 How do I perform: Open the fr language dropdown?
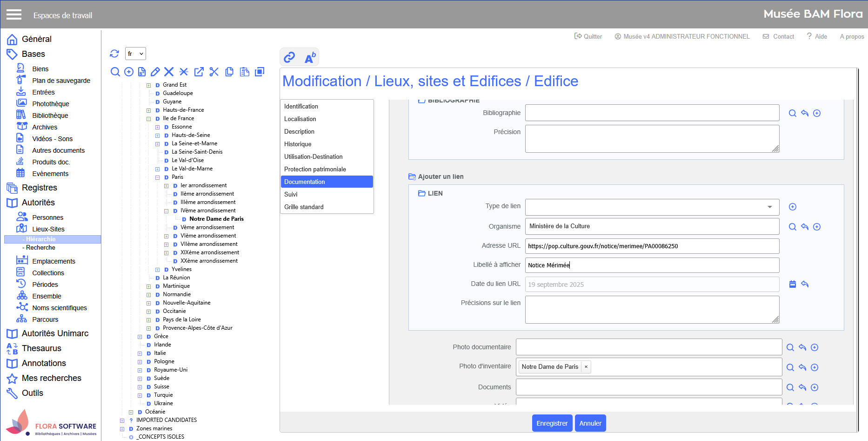click(x=135, y=54)
